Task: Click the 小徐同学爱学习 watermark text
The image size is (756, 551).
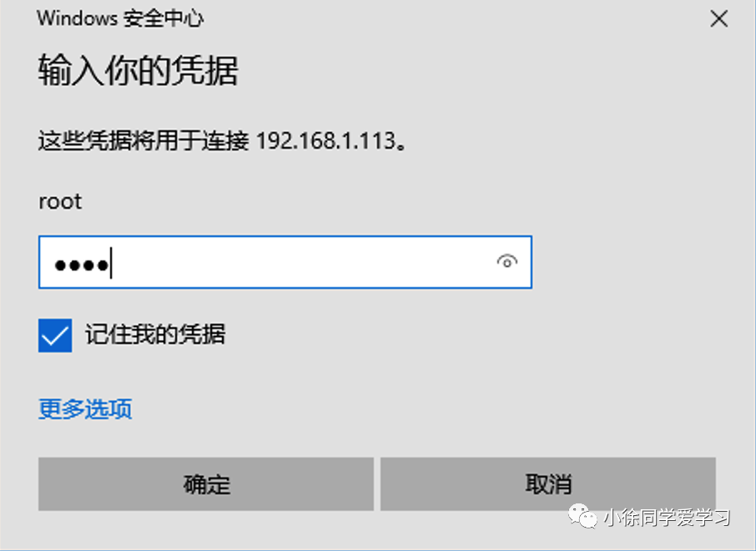Action: [x=668, y=518]
